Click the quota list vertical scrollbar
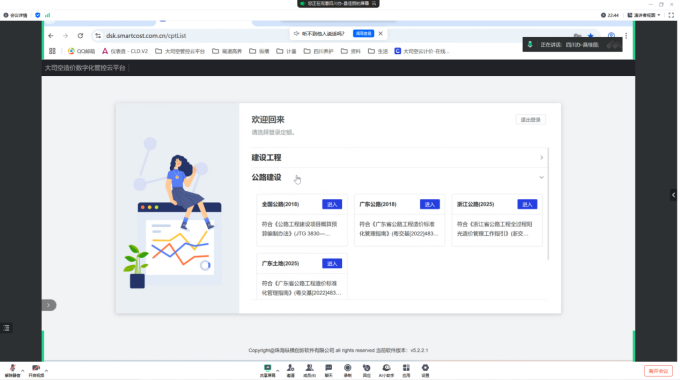Screen dimensions: 680x380 point(548,204)
